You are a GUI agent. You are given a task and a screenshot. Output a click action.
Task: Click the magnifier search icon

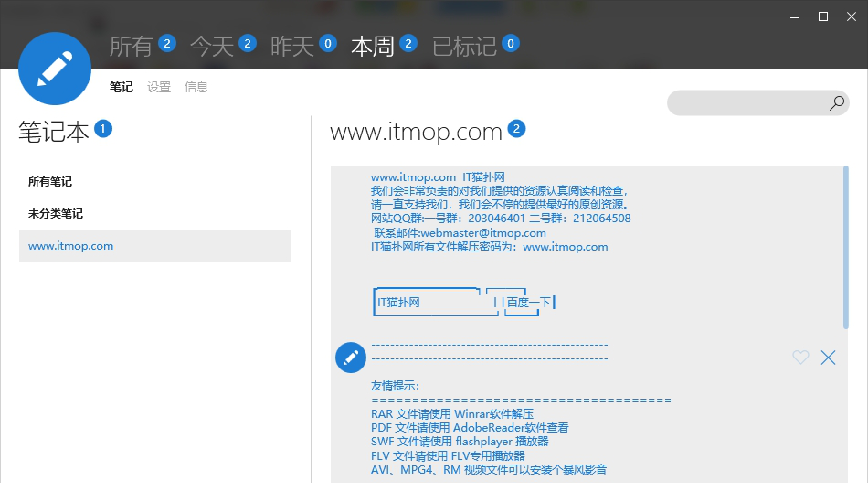coord(836,103)
